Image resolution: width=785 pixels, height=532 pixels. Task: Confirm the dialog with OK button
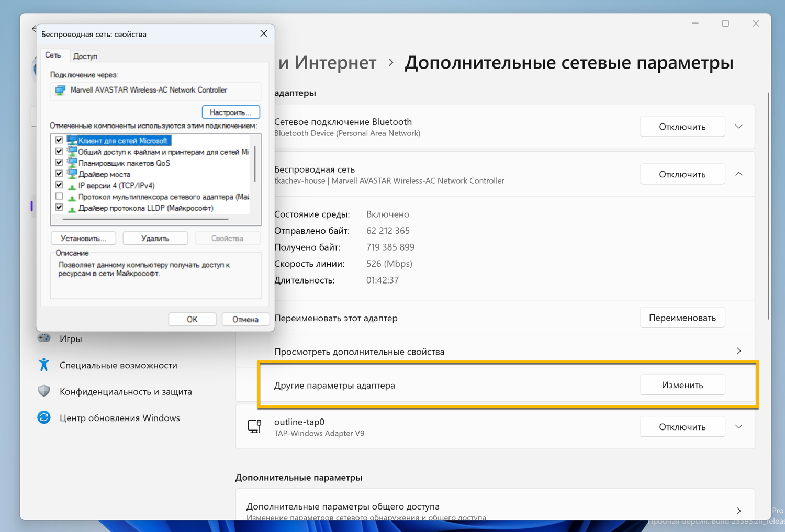click(x=192, y=319)
